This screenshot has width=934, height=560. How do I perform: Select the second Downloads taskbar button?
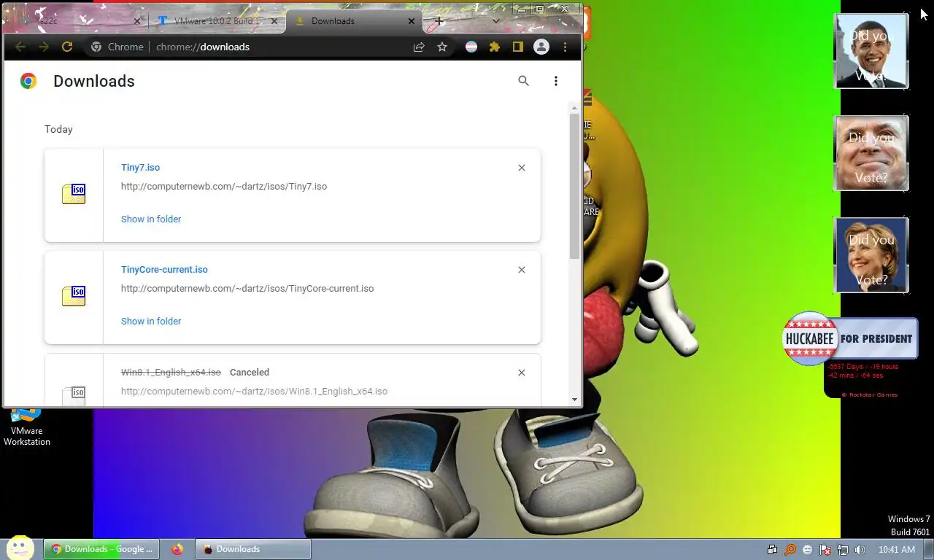(253, 549)
